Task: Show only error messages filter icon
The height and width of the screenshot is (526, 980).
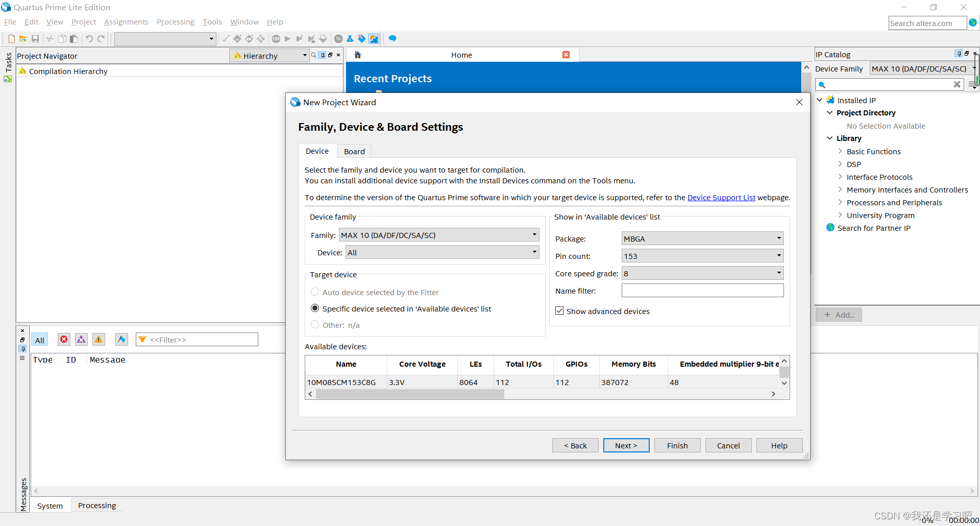Action: (x=64, y=339)
